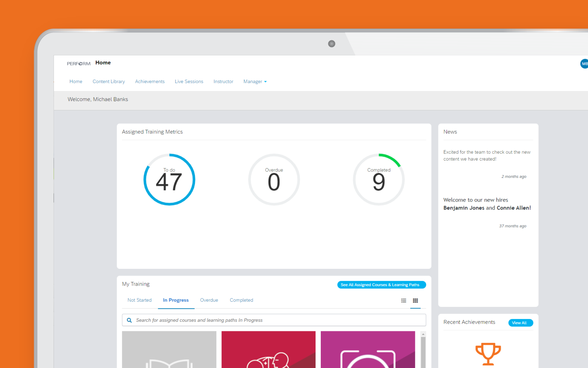Open the Home navigation item
Screen dimensions: 588x368
pyautogui.click(x=76, y=82)
